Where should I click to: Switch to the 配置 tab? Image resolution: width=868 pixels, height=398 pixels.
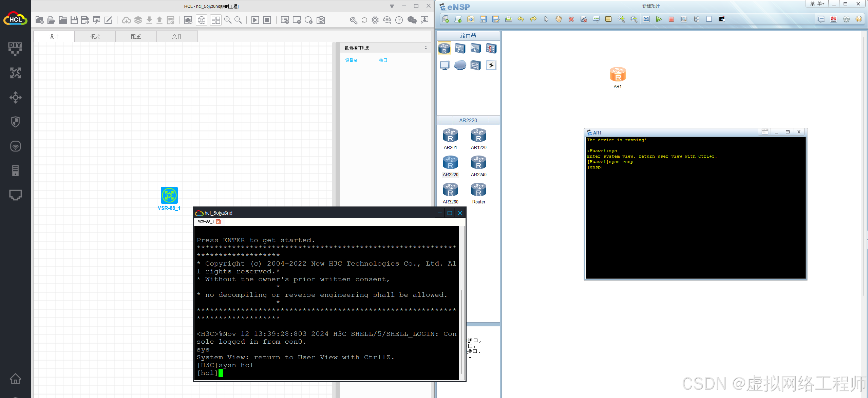(136, 36)
